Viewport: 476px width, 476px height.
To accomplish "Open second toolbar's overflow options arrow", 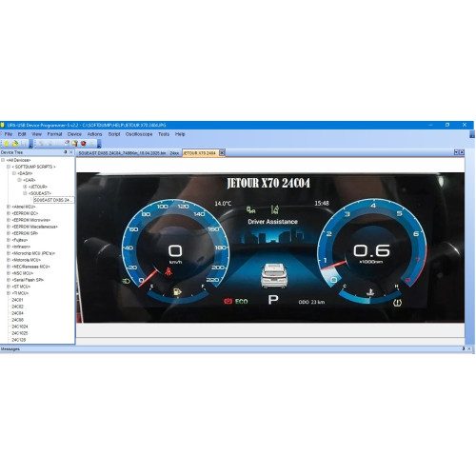I will (99, 145).
